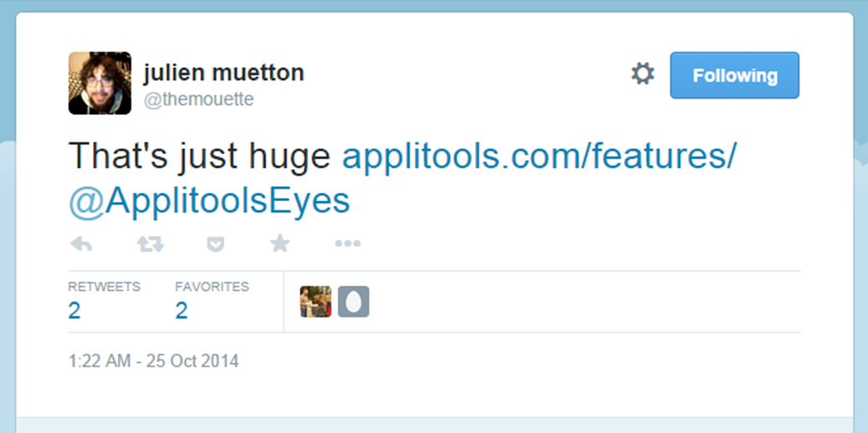The height and width of the screenshot is (433, 868).
Task: Click the FAVORITES label
Action: pyautogui.click(x=212, y=286)
